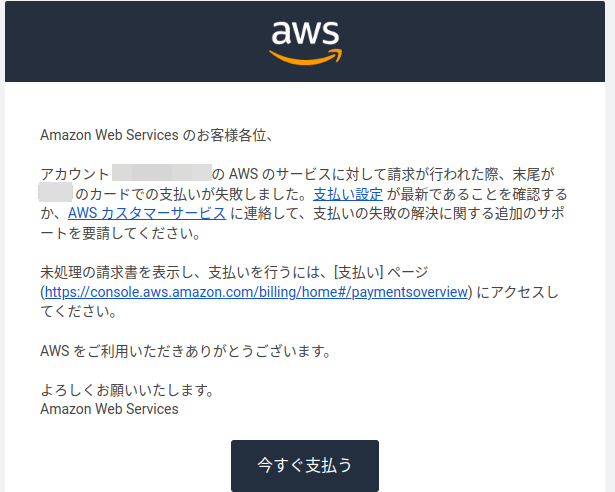Click the AWS logo in header
The image size is (615, 492).
[x=305, y=42]
